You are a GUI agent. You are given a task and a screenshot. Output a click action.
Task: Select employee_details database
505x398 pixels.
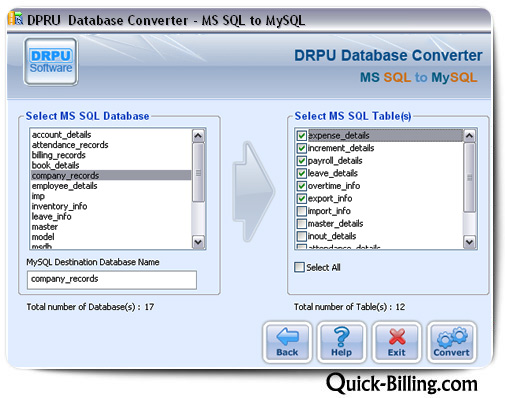[x=111, y=186]
